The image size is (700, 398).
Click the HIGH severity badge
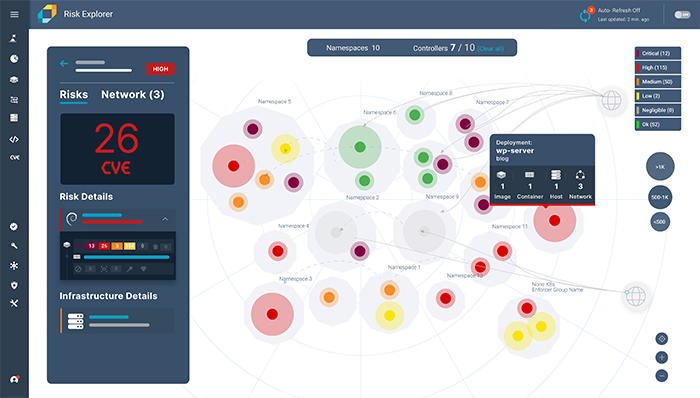click(160, 69)
